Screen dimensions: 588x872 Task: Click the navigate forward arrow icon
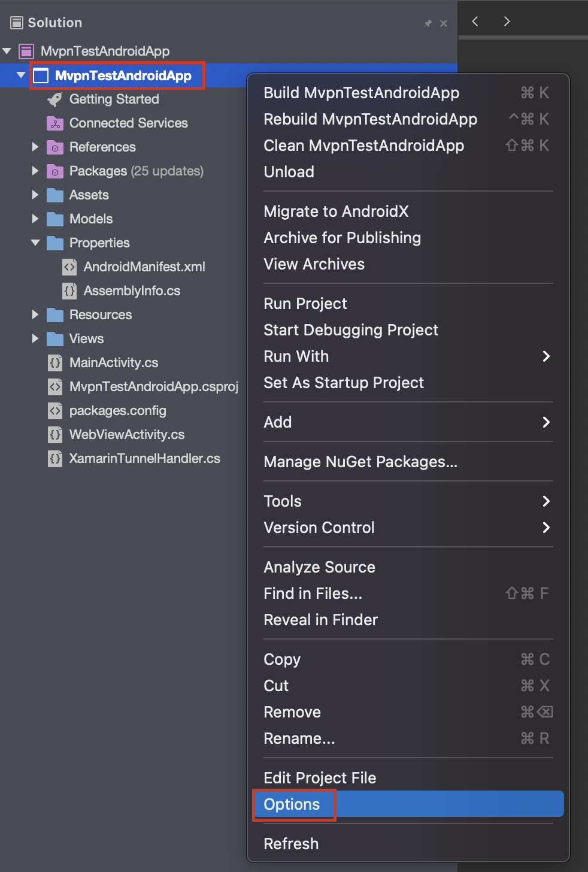(507, 22)
